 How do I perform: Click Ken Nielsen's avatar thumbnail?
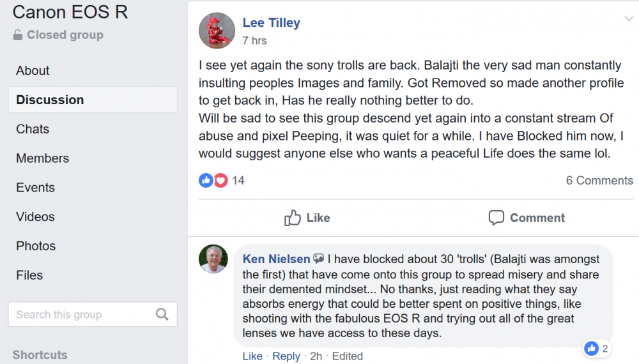(x=213, y=259)
